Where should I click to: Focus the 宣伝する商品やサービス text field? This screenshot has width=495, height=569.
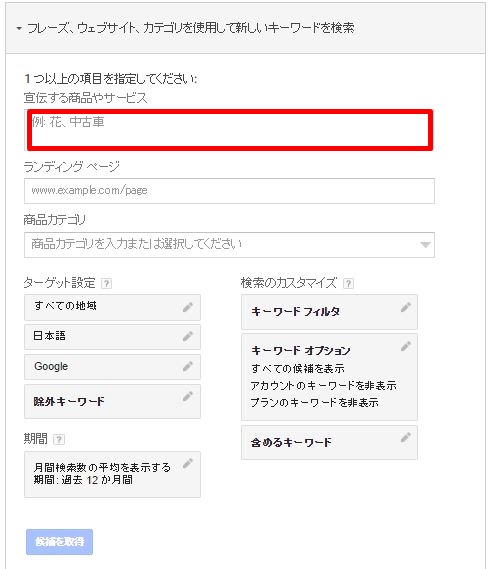(230, 130)
